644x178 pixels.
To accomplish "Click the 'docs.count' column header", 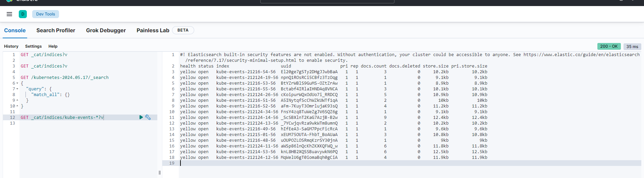I will [x=374, y=66].
